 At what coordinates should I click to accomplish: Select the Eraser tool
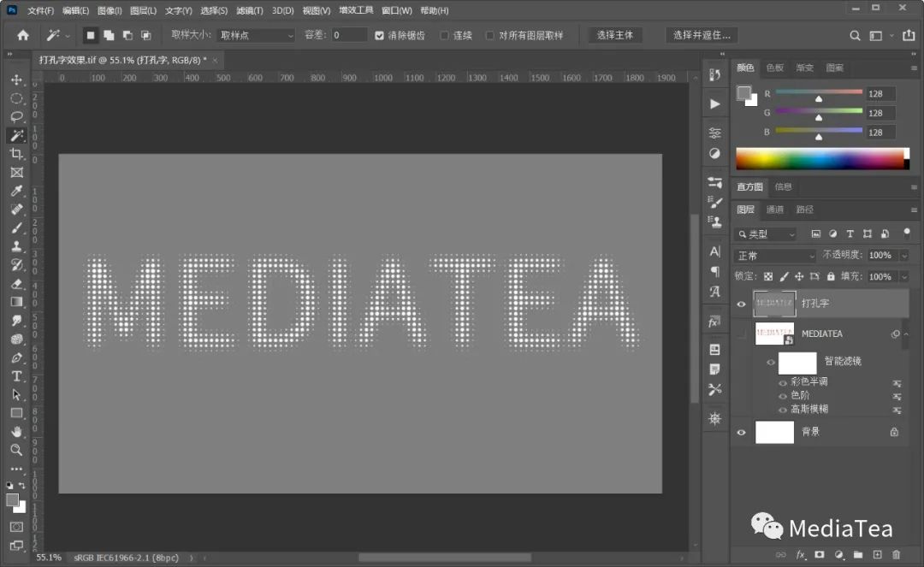click(x=16, y=284)
